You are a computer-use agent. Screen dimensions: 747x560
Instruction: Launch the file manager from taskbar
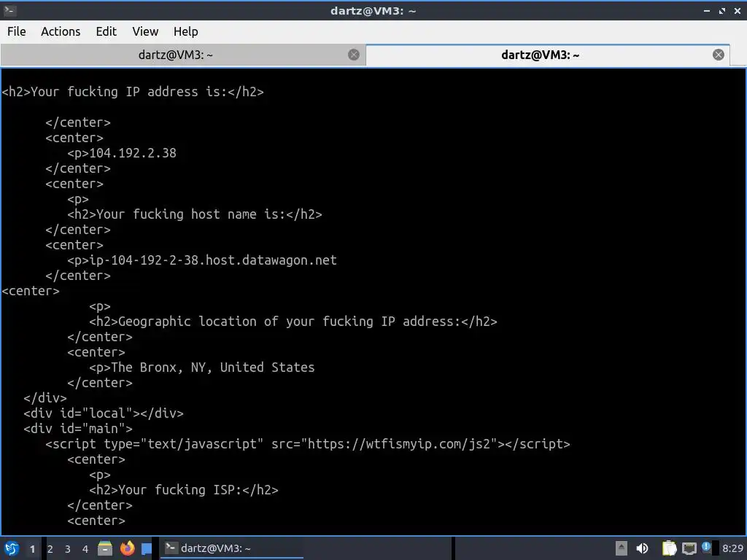105,548
